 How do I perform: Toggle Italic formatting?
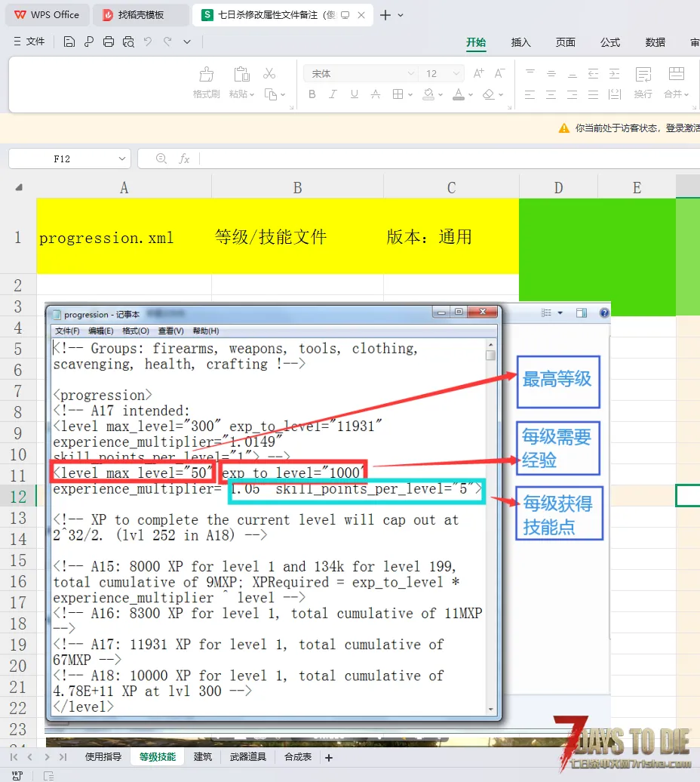(333, 94)
